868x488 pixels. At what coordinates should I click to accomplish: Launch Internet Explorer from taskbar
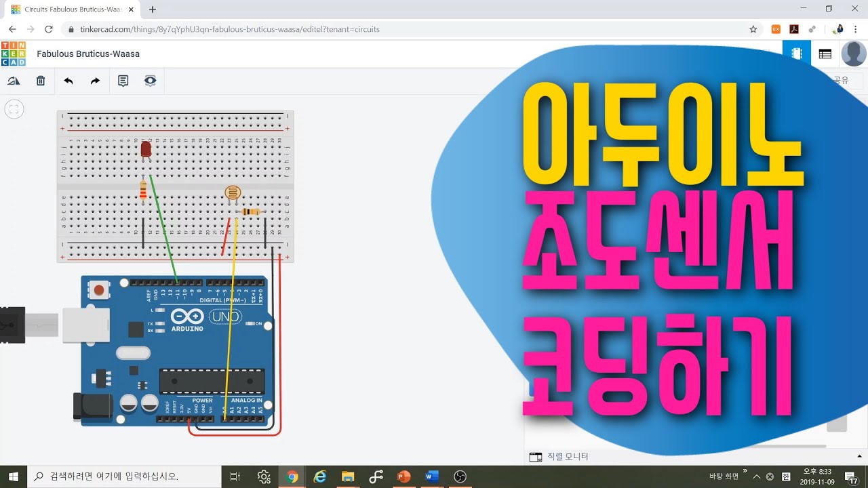[x=320, y=476]
